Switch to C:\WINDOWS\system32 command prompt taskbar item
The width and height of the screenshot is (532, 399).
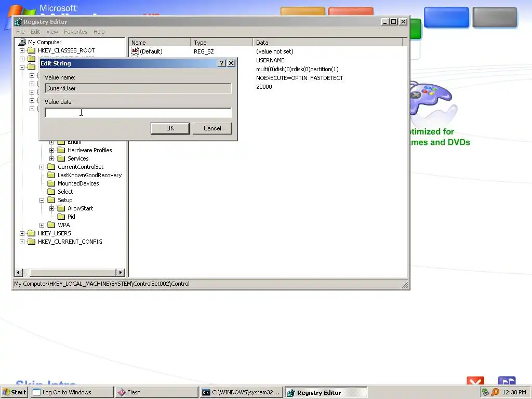coord(241,392)
